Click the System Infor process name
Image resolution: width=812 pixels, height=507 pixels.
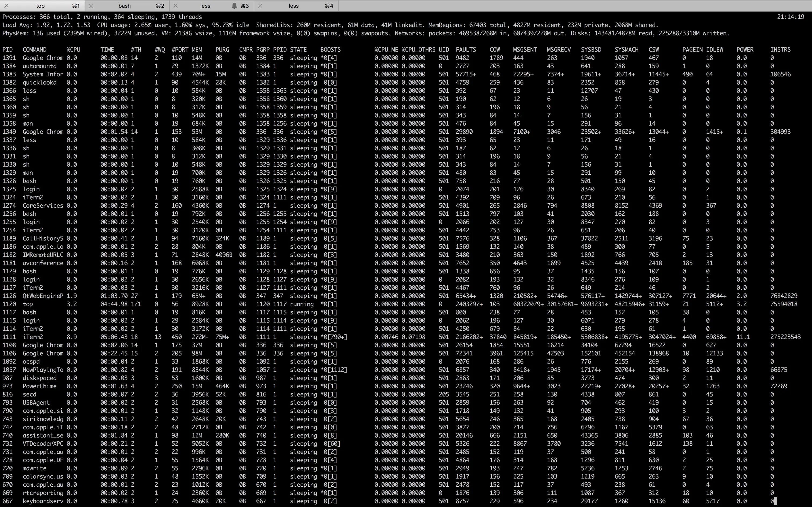tap(43, 74)
